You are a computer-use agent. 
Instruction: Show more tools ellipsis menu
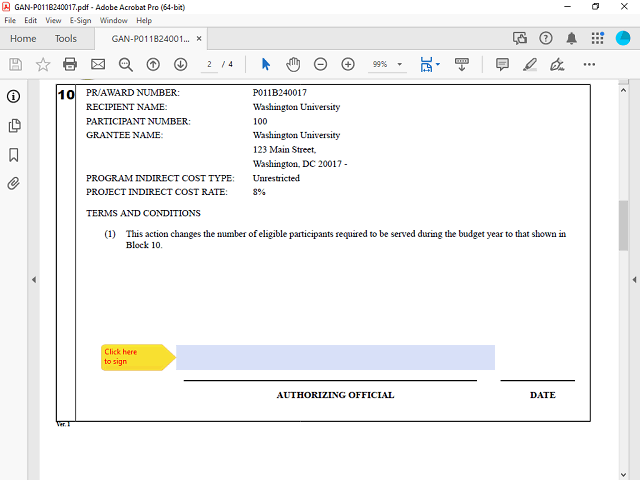(589, 64)
